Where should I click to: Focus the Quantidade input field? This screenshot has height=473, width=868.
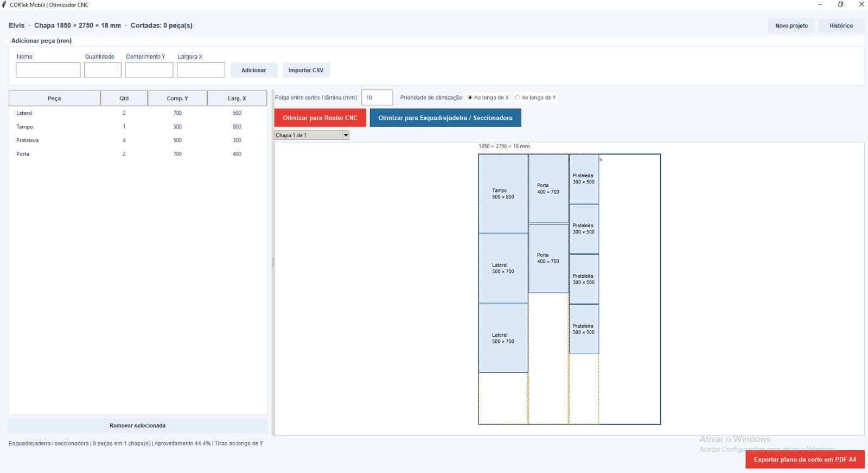tap(103, 70)
